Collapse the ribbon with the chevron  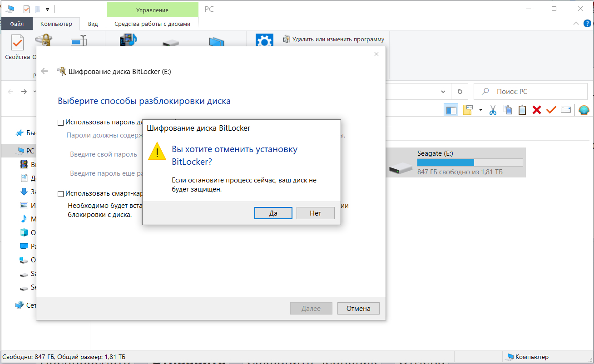point(576,24)
